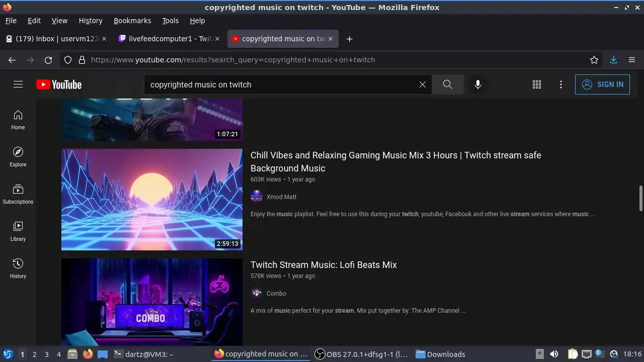Open Library in sidebar
The height and width of the screenshot is (362, 644).
coord(18,232)
